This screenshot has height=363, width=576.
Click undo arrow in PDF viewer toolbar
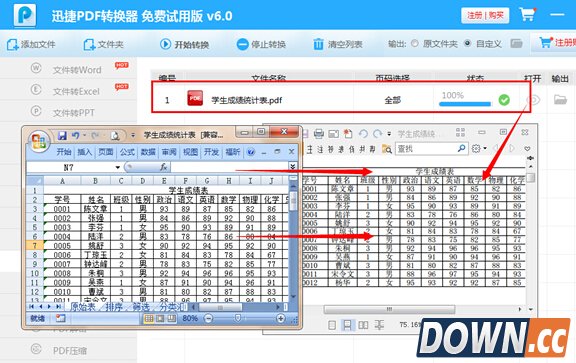363,134
